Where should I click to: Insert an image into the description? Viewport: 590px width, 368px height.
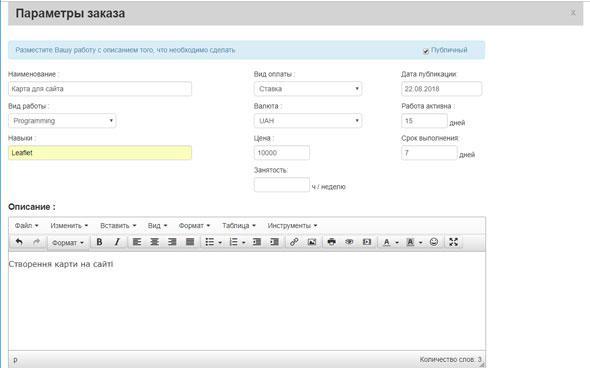pyautogui.click(x=312, y=242)
